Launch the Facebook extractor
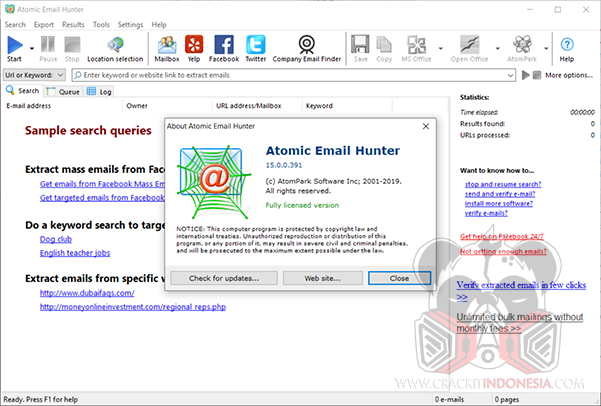Image resolution: width=601 pixels, height=406 pixels. [224, 49]
